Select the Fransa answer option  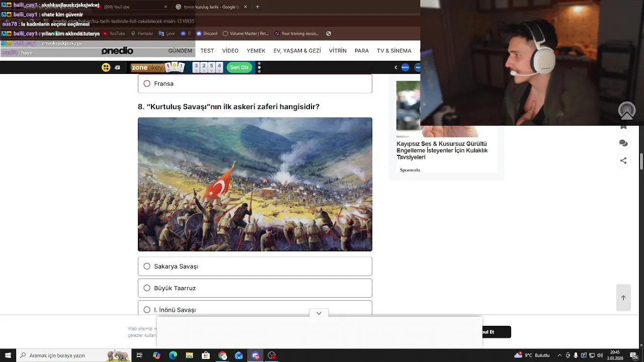point(255,83)
